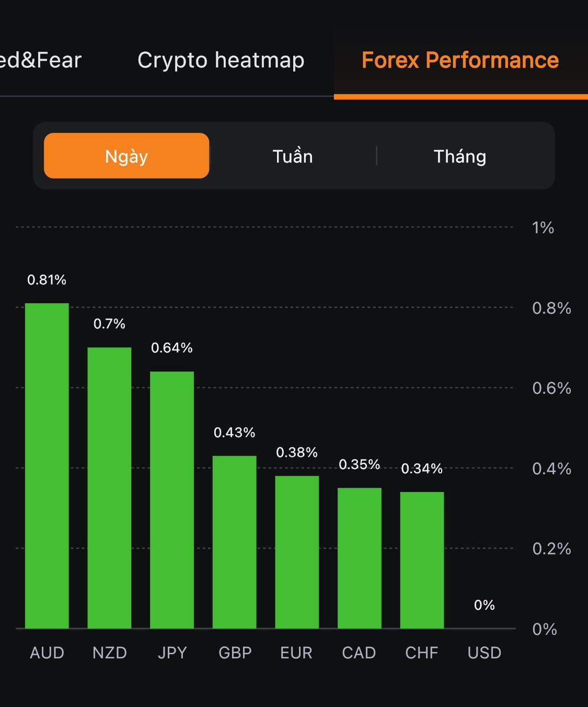Tap the CHF performance bar
The image size is (588, 707).
click(x=422, y=560)
